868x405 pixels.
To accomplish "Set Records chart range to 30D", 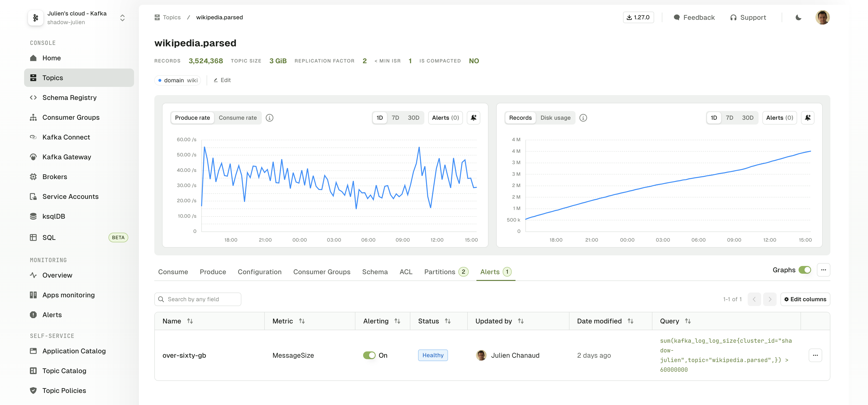I will coord(747,118).
